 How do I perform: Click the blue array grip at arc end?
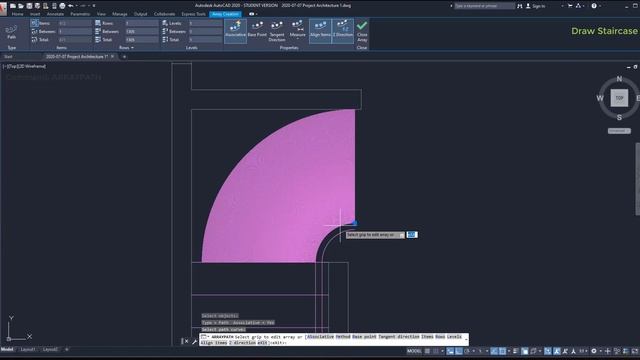click(354, 223)
